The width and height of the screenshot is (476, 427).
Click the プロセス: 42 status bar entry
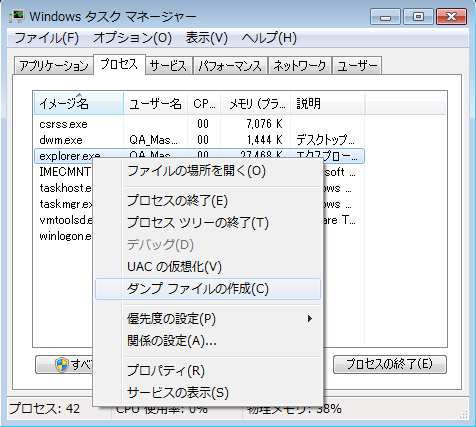tap(44, 409)
